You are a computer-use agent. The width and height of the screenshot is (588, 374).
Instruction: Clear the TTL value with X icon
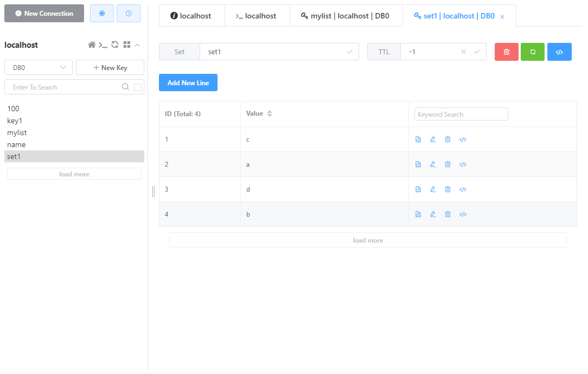pyautogui.click(x=463, y=52)
